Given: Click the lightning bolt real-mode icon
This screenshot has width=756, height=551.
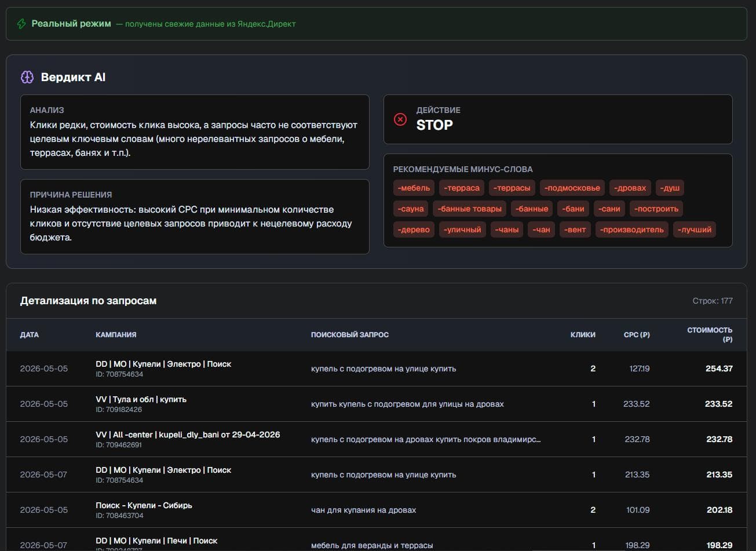Looking at the screenshot, I should click(21, 24).
